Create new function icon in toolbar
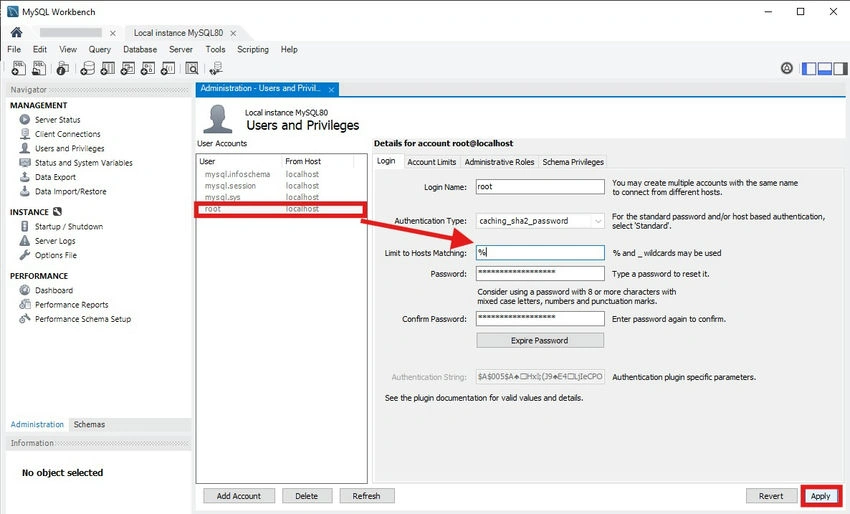The image size is (850, 514). (x=168, y=68)
